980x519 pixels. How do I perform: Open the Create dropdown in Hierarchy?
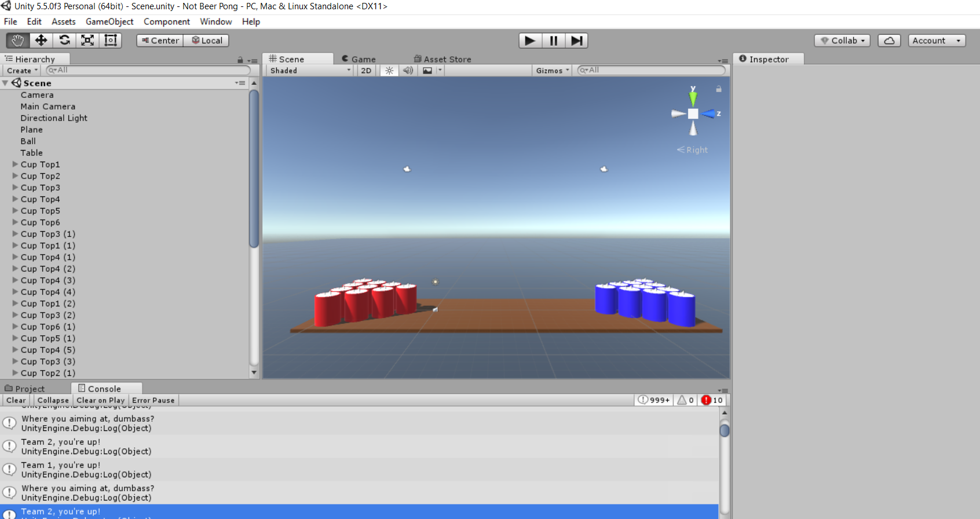point(22,71)
